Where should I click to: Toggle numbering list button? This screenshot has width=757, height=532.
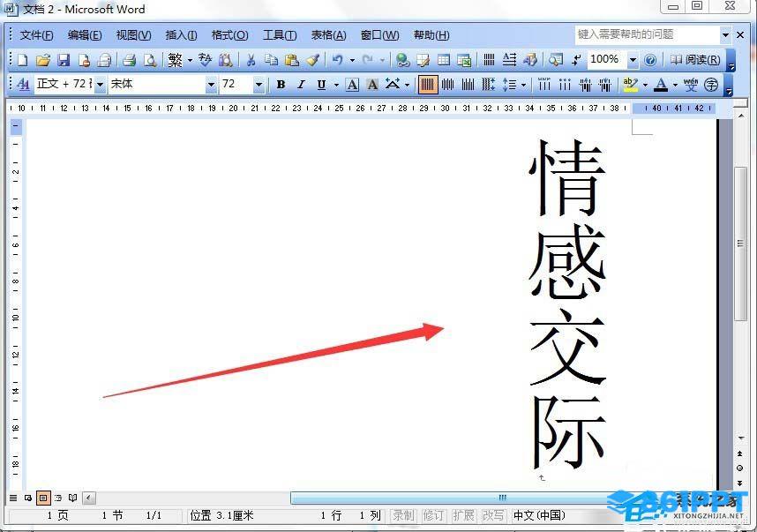[x=544, y=85]
